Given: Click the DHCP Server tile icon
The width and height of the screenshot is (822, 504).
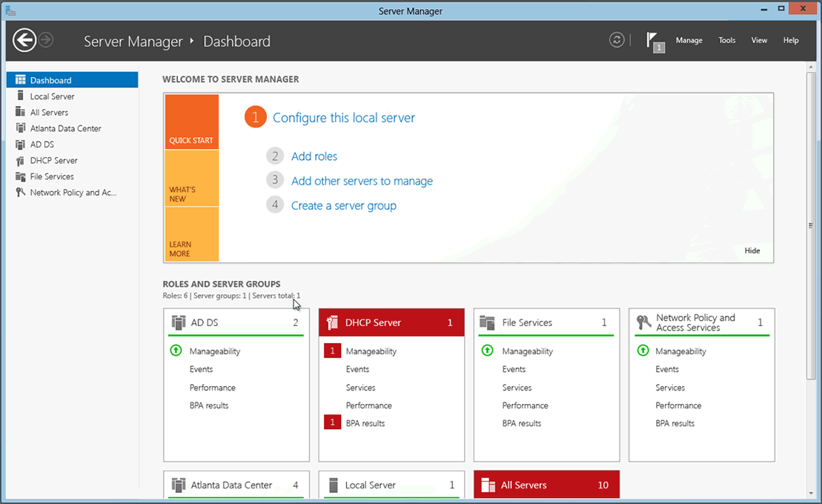Looking at the screenshot, I should pyautogui.click(x=332, y=322).
